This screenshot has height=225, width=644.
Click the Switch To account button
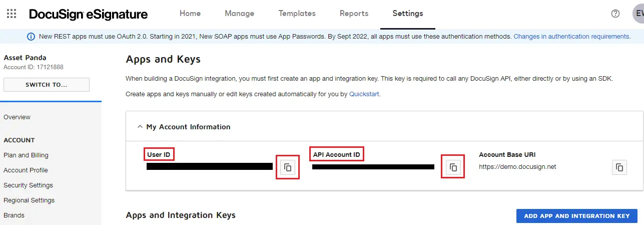pyautogui.click(x=47, y=85)
